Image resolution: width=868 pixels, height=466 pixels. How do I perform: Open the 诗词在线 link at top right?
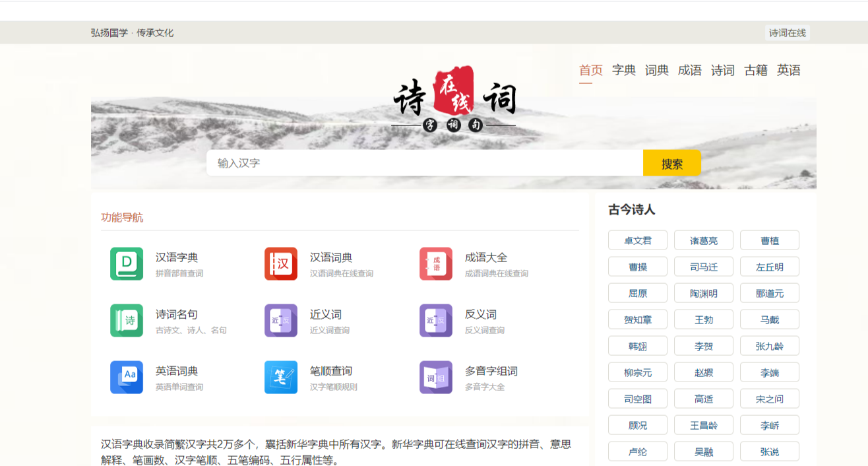tap(788, 32)
